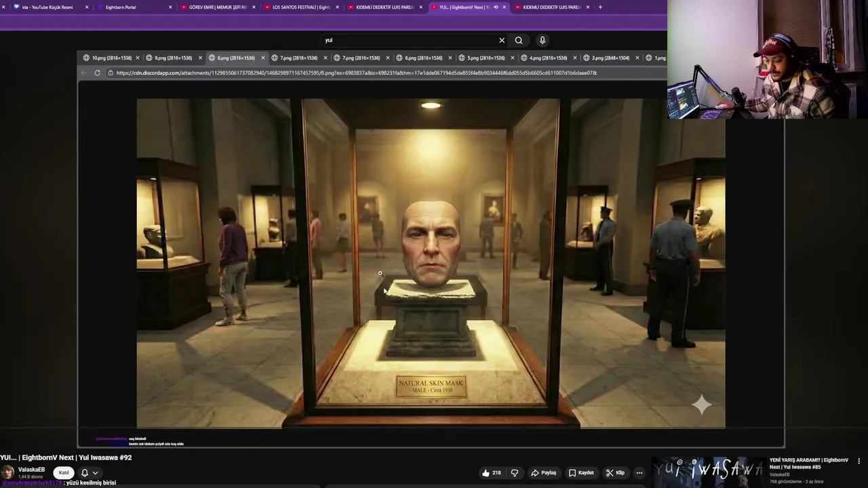Click the video title 'YUI... | EightbornV Next'
Viewport: 868px width, 488px height.
coord(66,457)
